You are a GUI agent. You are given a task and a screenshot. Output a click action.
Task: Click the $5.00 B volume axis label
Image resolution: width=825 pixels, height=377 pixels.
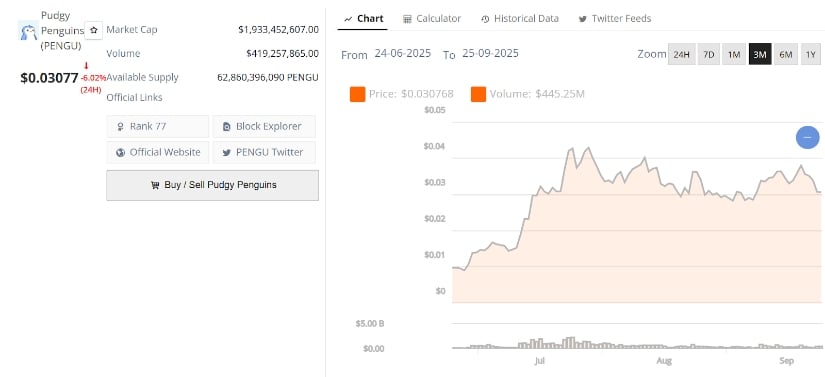370,324
